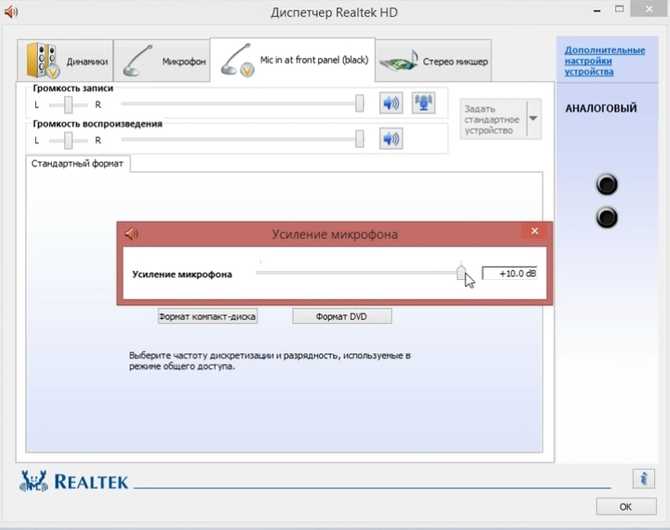Viewport: 670px width, 530px height.
Task: Minimize the Диспетчер Realtek HD window
Action: (597, 12)
